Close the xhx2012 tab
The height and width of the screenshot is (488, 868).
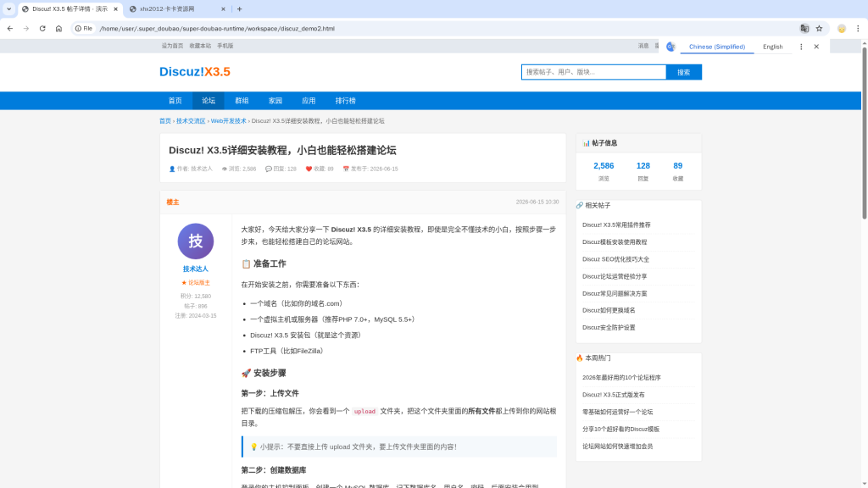click(x=223, y=8)
